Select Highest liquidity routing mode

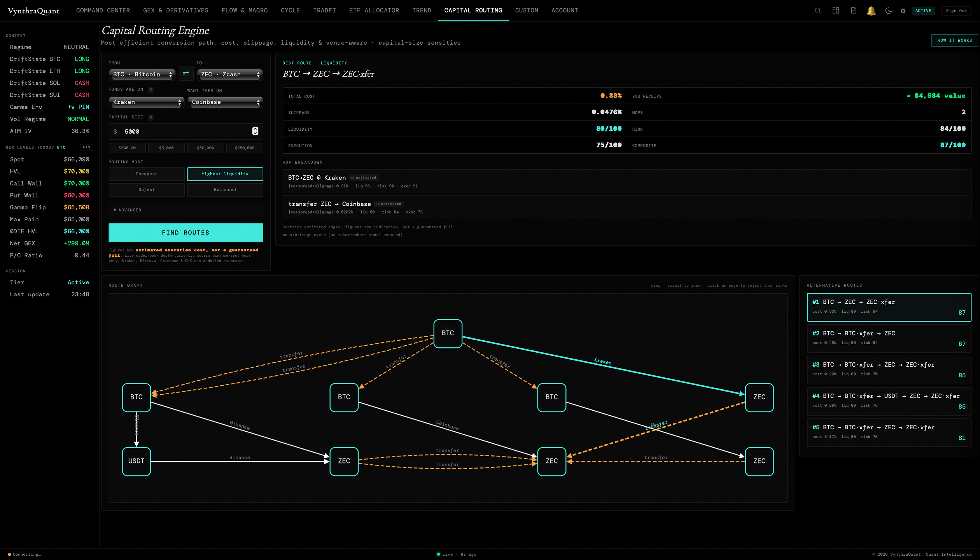click(x=225, y=174)
